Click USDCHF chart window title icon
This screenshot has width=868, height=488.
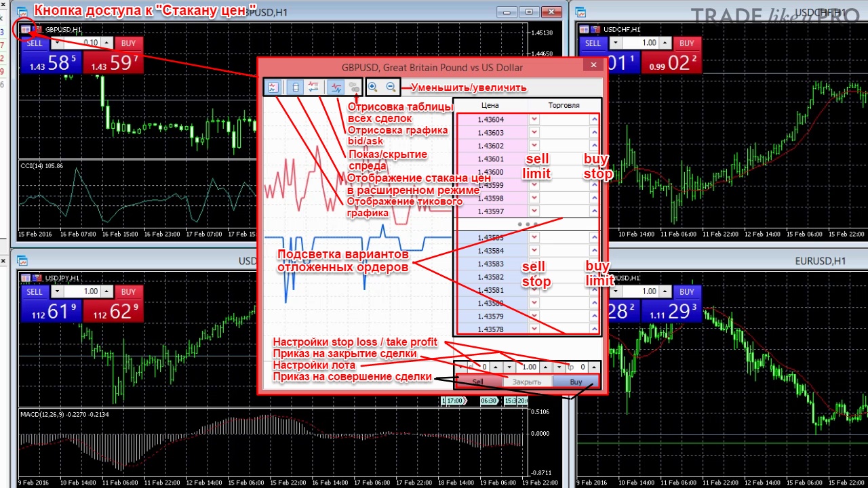pos(581,12)
